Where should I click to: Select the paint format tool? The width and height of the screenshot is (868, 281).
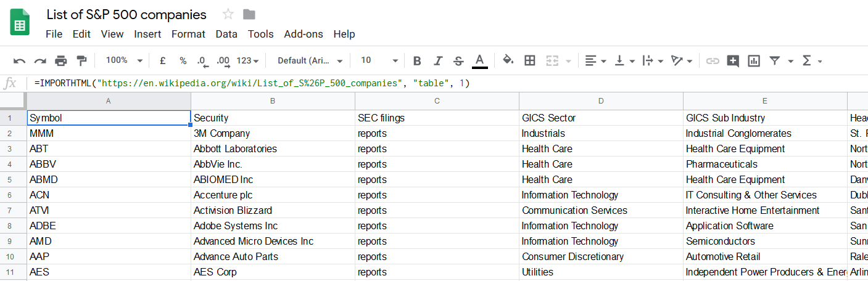[81, 60]
